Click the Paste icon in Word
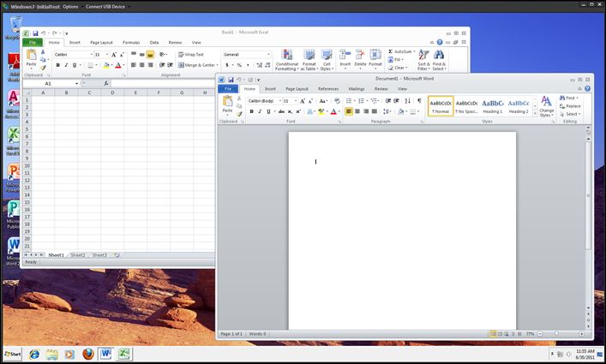Image resolution: width=606 pixels, height=364 pixels. tap(227, 103)
